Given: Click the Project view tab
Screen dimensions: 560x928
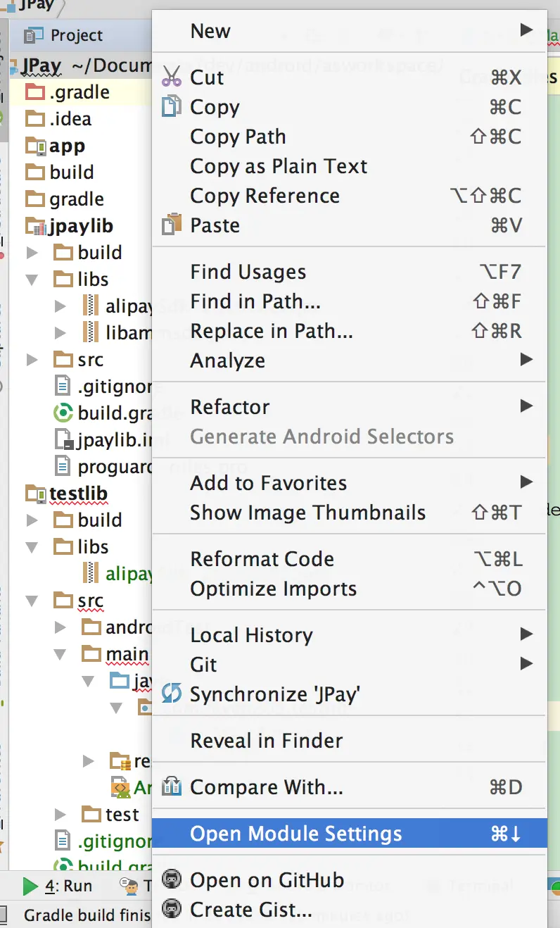Looking at the screenshot, I should coord(65,35).
